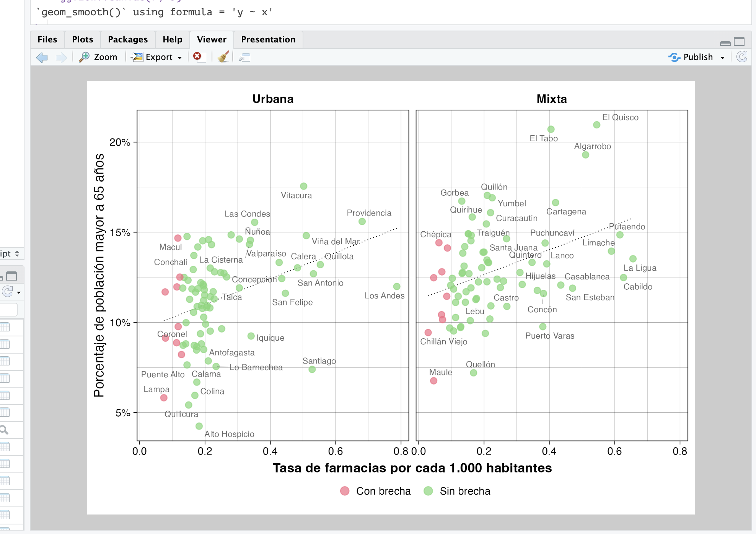756x534 pixels.
Task: Click the forward arrow in Viewer toolbar
Action: point(61,57)
